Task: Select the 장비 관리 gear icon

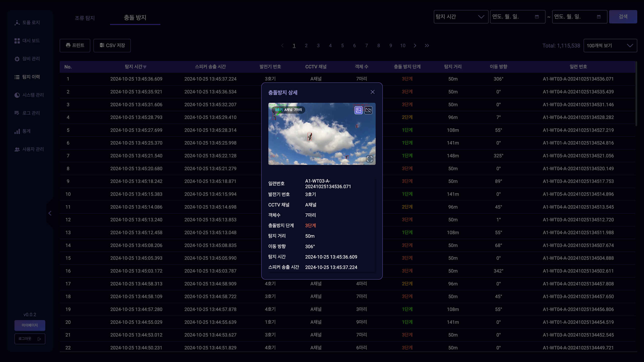Action: pyautogui.click(x=17, y=59)
